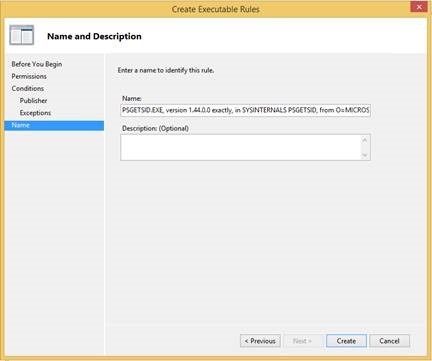
Task: Click the Create button
Action: [346, 341]
